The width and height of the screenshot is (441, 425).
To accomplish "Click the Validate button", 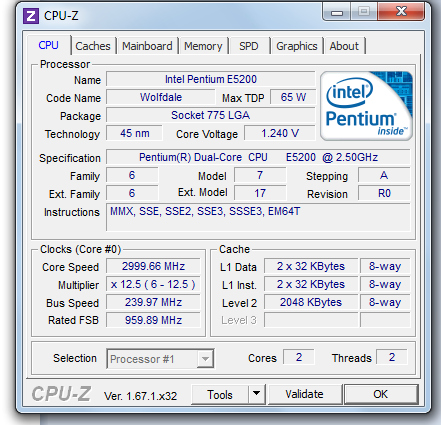I will click(x=304, y=394).
